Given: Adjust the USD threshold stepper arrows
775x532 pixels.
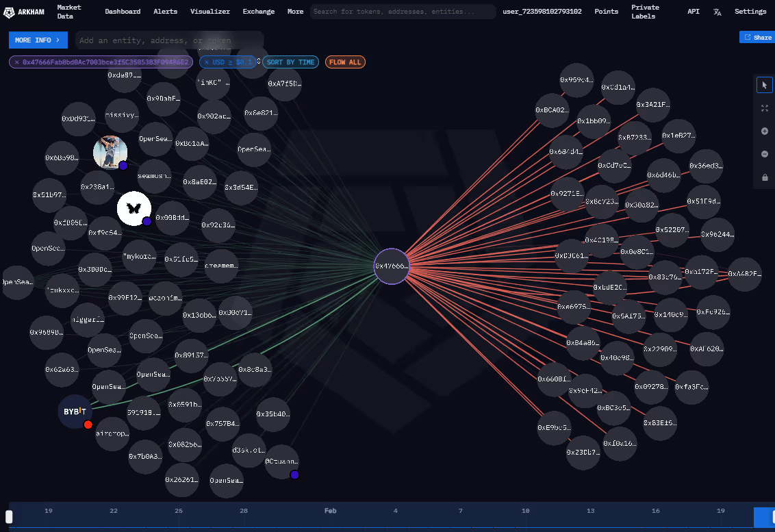Looking at the screenshot, I should point(258,62).
